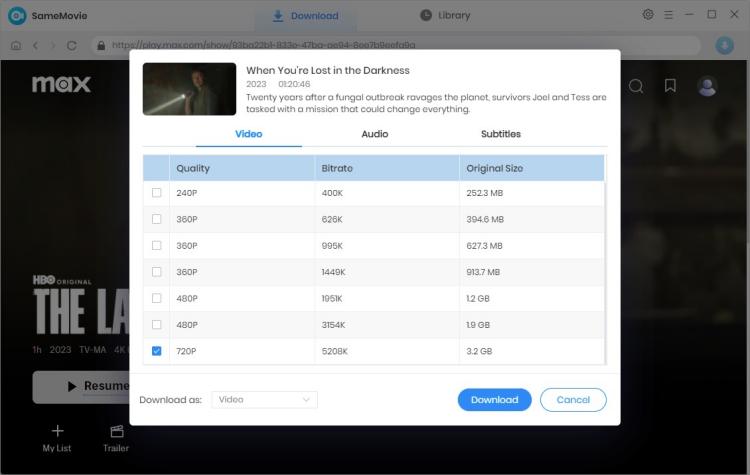Switch to the Subtitles tab
750x475 pixels.
point(500,134)
